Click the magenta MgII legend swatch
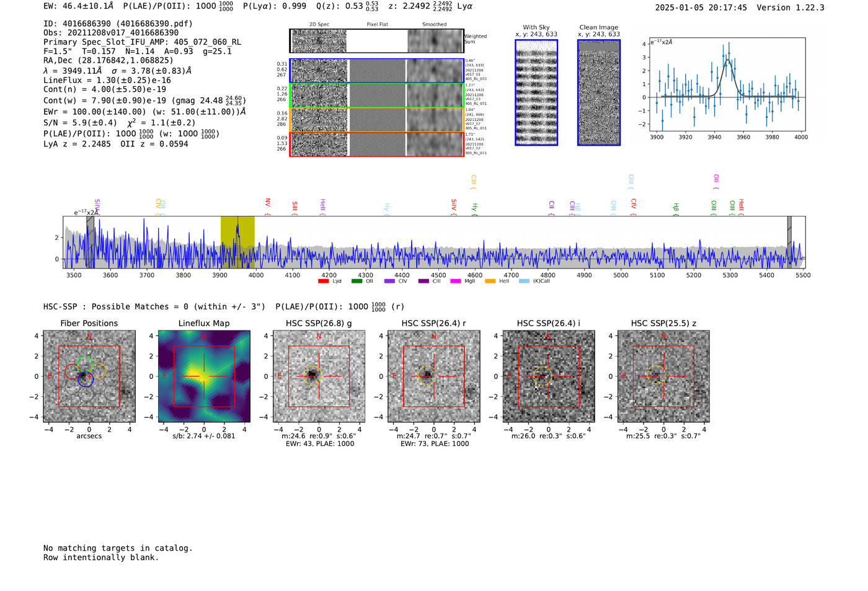This screenshot has width=868, height=591. pos(456,281)
